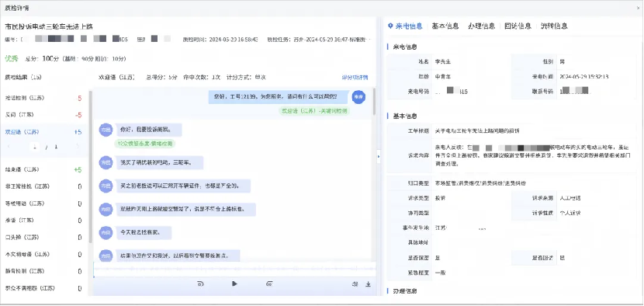Select 等候用语（江苏）item
Viewport: 644px width, 306px height.
(x=43, y=203)
